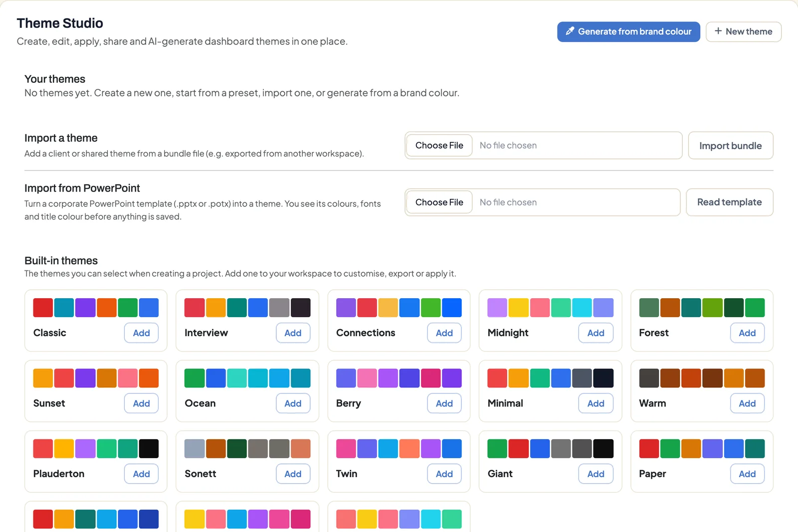Create a New theme
Image resolution: width=798 pixels, height=532 pixels.
[743, 31]
